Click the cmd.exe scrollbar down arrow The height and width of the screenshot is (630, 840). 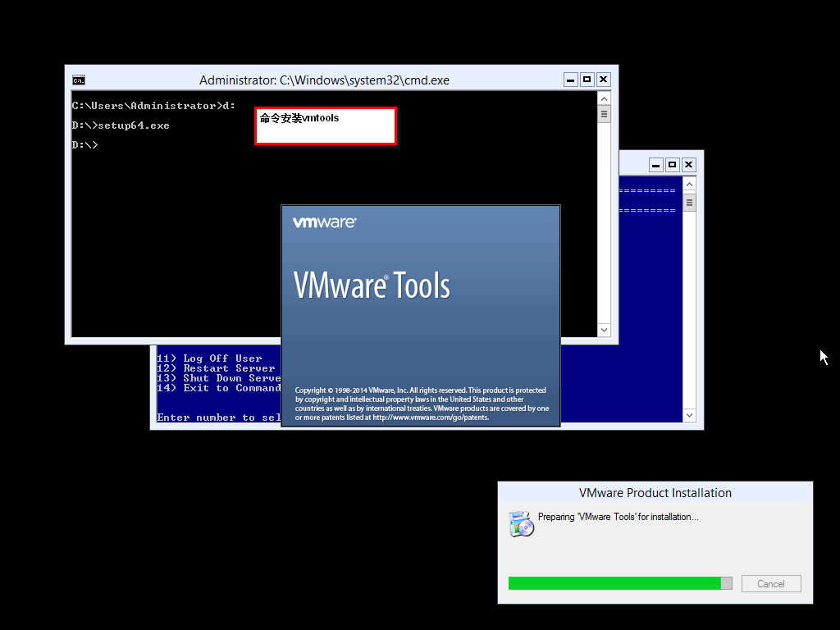(604, 330)
